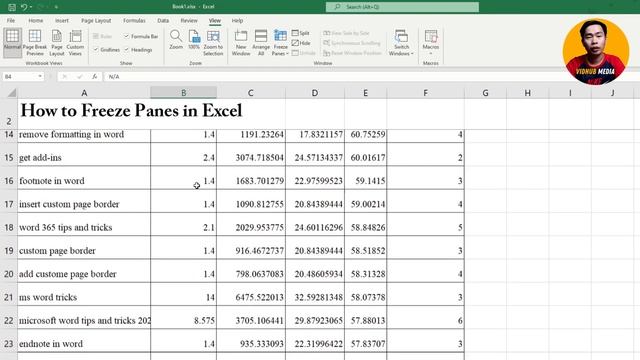Screen dimensions: 640x360
Task: Switch to the Data tab
Action: 163,20
